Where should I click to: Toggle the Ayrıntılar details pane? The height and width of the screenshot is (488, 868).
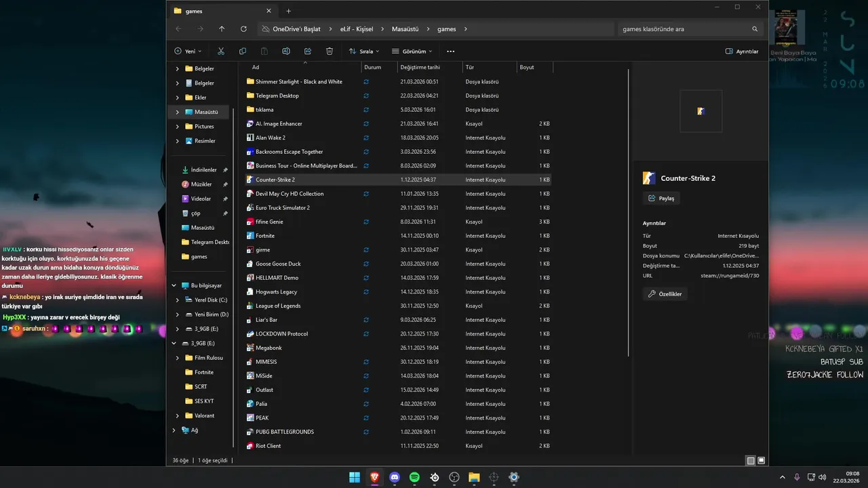[x=742, y=52]
